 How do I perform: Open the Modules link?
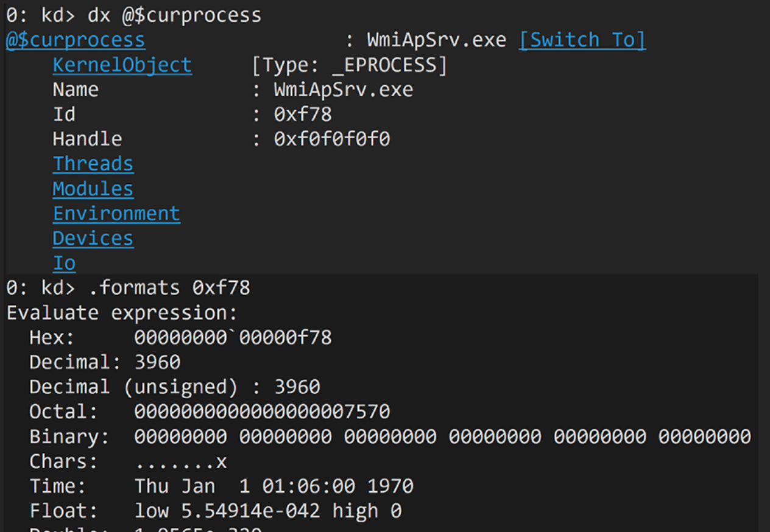(x=93, y=189)
